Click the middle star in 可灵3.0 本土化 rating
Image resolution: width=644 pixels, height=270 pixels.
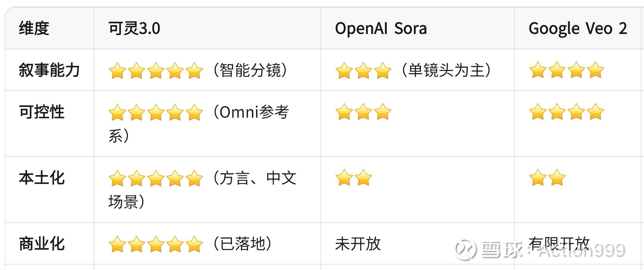pyautogui.click(x=156, y=178)
